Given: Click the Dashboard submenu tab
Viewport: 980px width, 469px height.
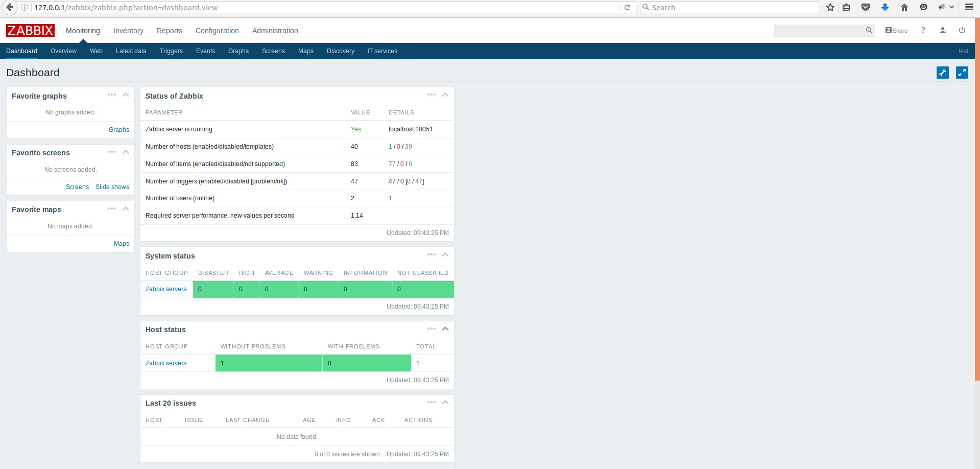Looking at the screenshot, I should coord(21,51).
